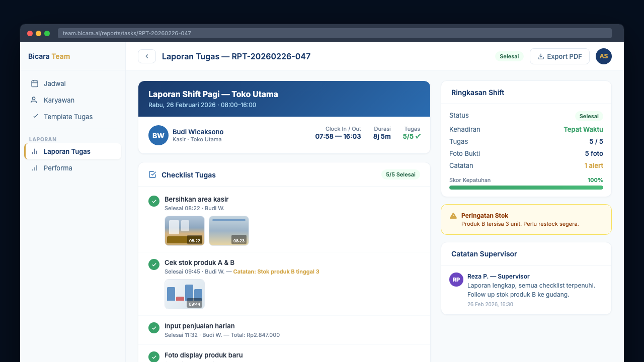The height and width of the screenshot is (362, 644).
Task: Open the 08:22 cashier area photo
Action: 185,231
